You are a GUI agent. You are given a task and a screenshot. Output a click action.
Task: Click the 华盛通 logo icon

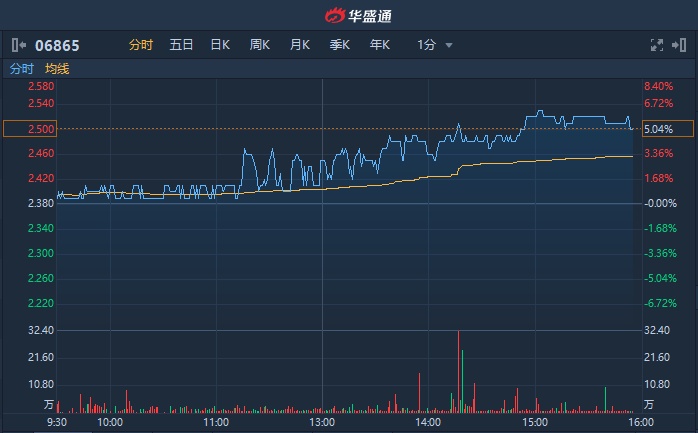click(x=333, y=15)
